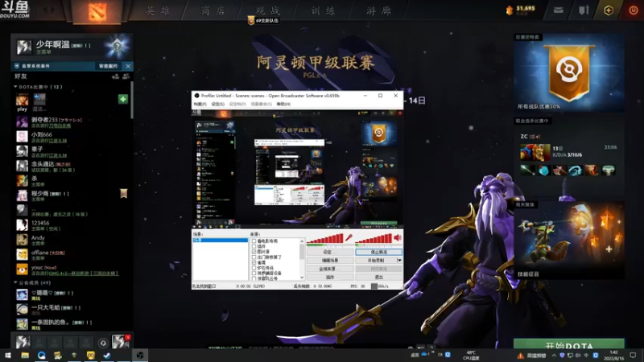The image size is (644, 362).
Task: Enable the 视频捕捉设备 source checkbox
Action: (x=254, y=273)
